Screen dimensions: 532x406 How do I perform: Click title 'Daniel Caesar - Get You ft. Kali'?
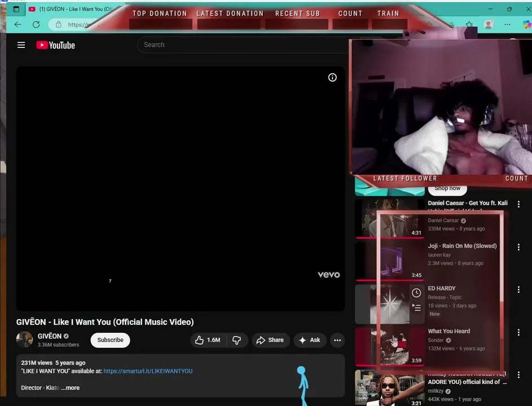tap(468, 203)
